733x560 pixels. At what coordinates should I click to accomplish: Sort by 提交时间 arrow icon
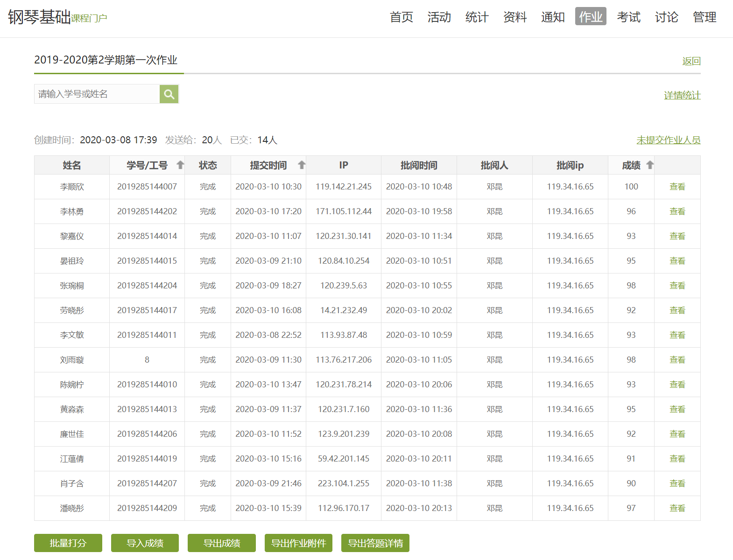pos(302,165)
